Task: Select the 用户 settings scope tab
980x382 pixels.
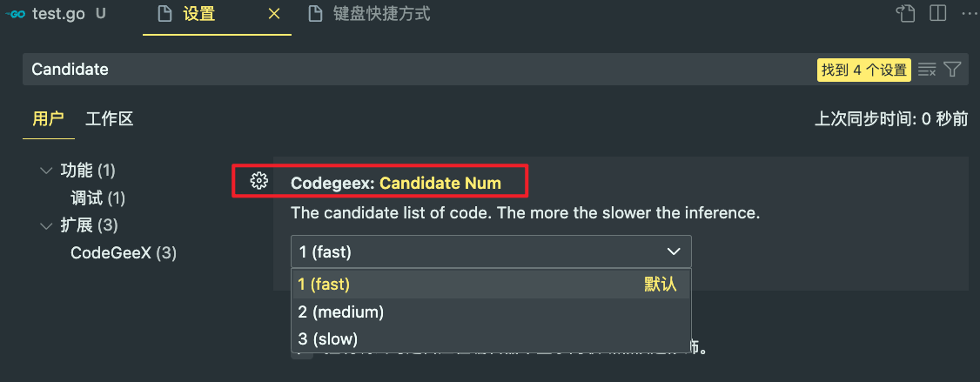Action: click(x=48, y=119)
